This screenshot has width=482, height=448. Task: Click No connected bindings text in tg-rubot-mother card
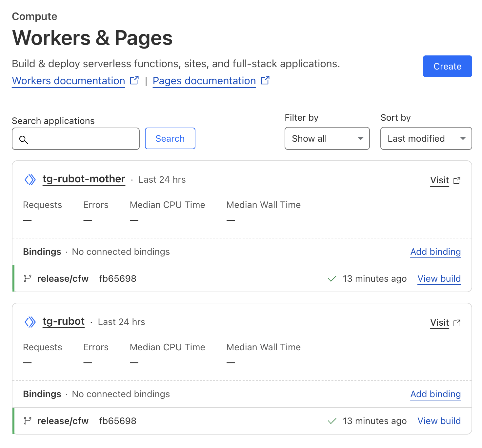121,252
